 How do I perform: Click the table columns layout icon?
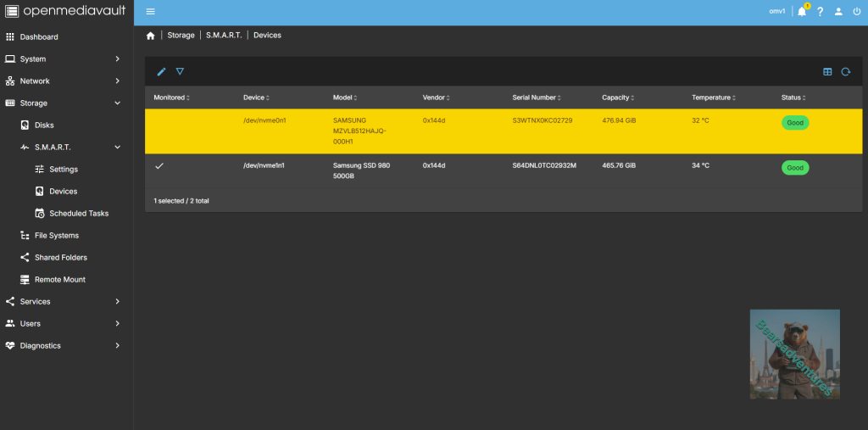click(827, 72)
